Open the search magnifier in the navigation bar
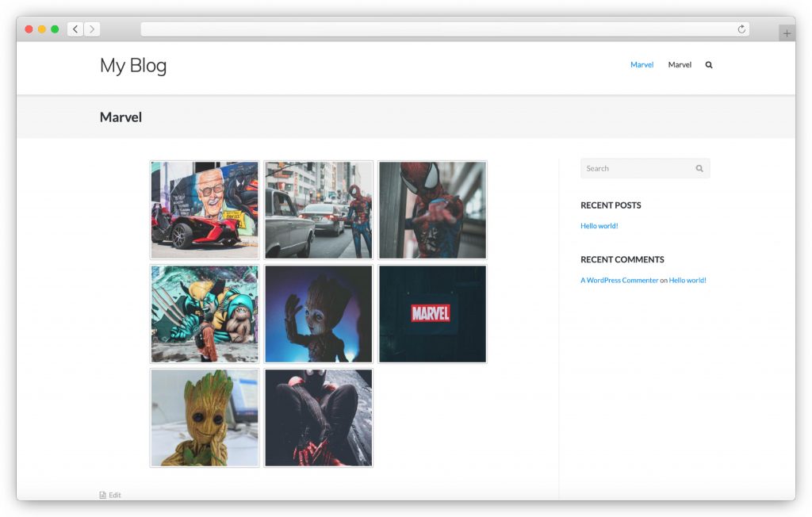This screenshot has width=812, height=517. click(708, 64)
